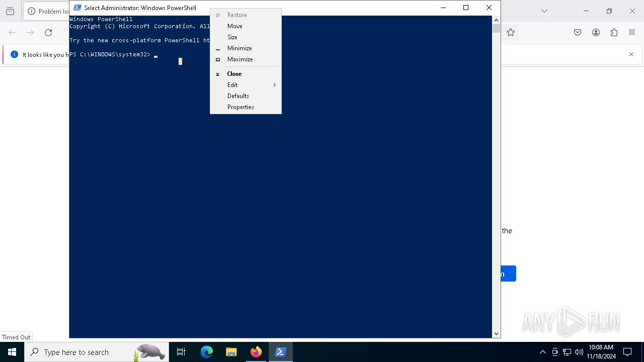644x362 pixels.
Task: Dismiss the Firefox notification bar
Action: tap(631, 54)
